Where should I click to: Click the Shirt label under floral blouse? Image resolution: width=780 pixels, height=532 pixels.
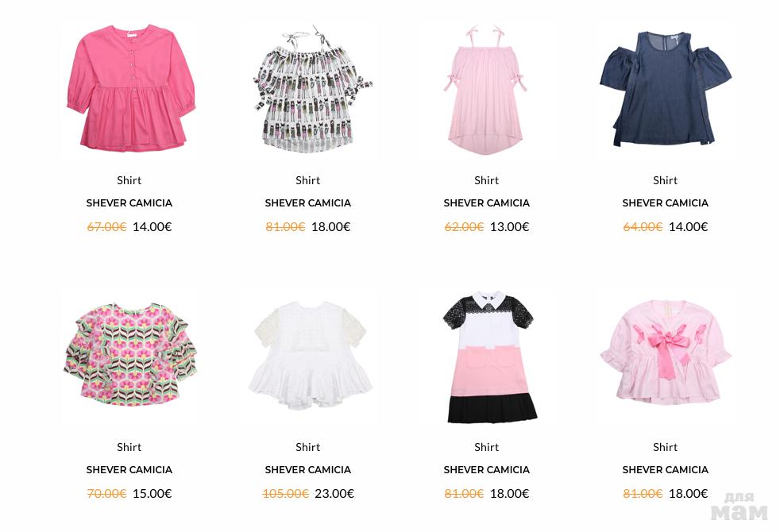click(129, 448)
